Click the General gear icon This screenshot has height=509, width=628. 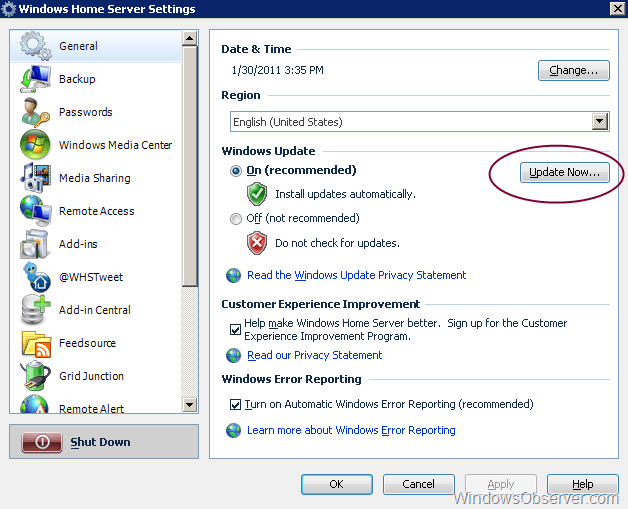pos(36,46)
